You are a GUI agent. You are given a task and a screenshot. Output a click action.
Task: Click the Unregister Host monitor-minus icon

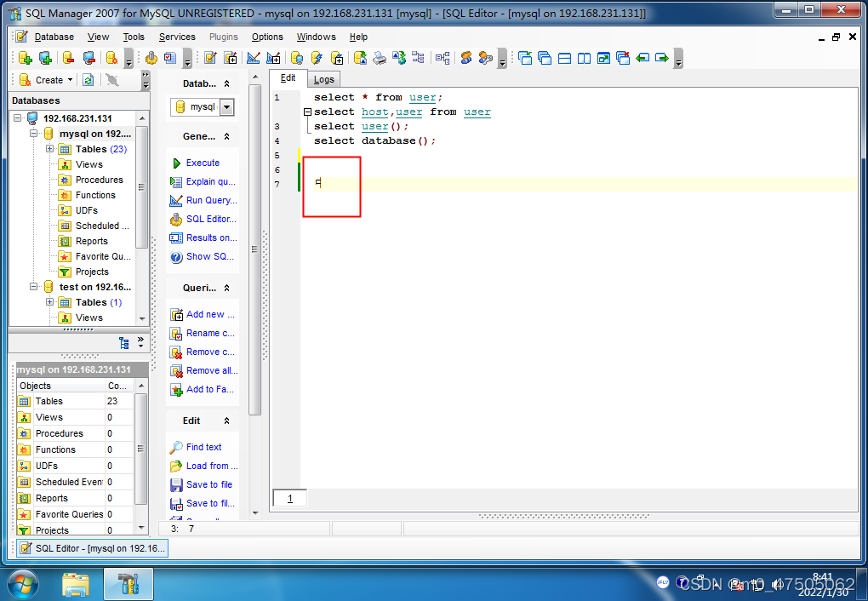[x=89, y=58]
